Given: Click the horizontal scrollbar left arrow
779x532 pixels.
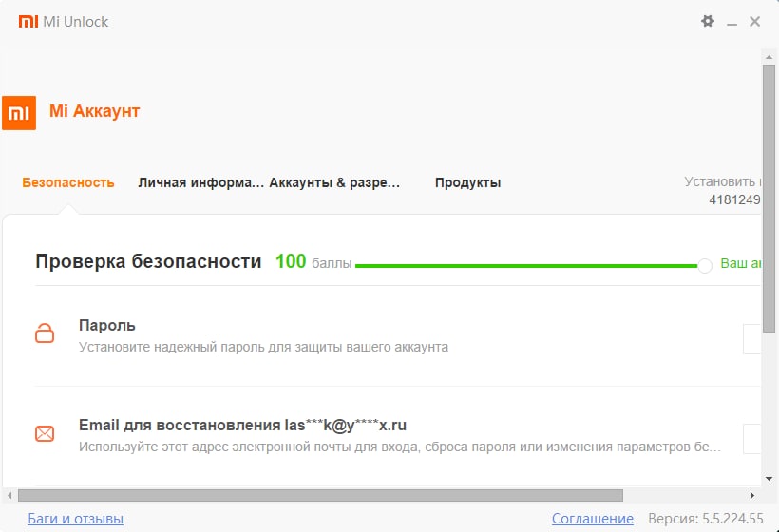Looking at the screenshot, I should click(x=9, y=495).
